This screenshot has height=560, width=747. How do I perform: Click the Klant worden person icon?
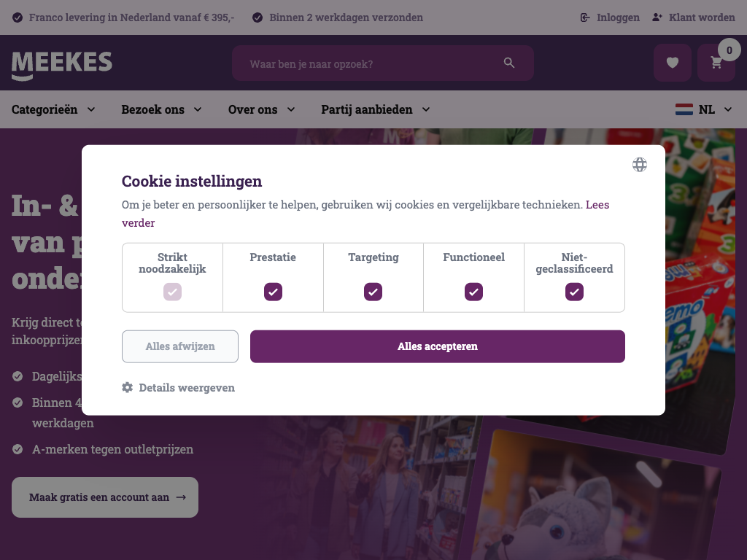click(x=657, y=17)
